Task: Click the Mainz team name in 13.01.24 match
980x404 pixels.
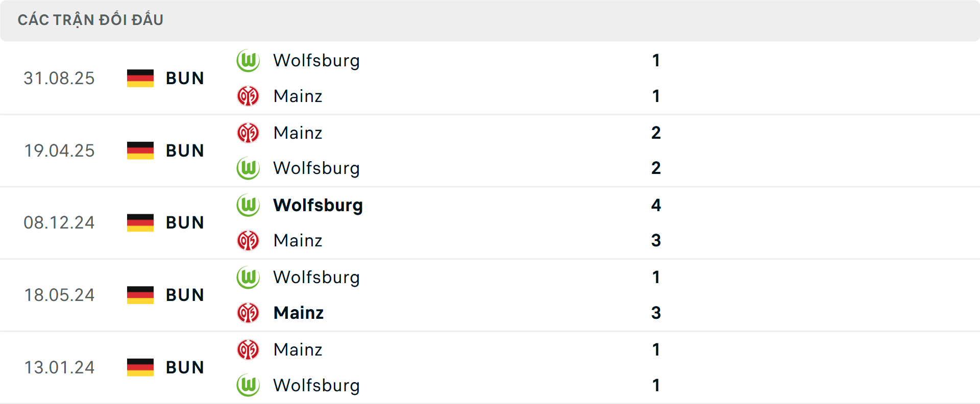Action: click(298, 350)
